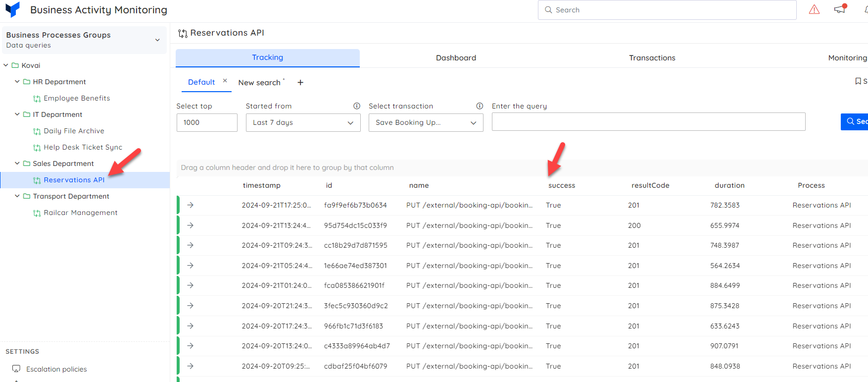
Task: Open the alert warning triangle icon
Action: (x=814, y=9)
